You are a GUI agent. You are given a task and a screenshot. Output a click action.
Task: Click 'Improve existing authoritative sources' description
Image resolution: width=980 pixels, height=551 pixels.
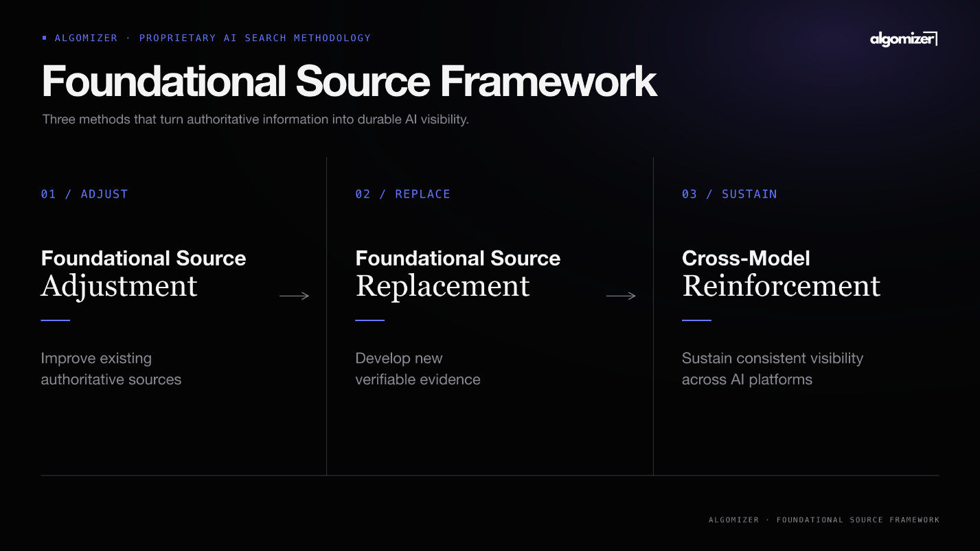(111, 369)
